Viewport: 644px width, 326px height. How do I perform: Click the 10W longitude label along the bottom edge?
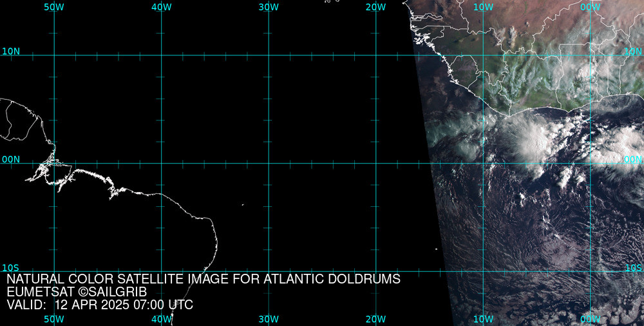point(484,319)
